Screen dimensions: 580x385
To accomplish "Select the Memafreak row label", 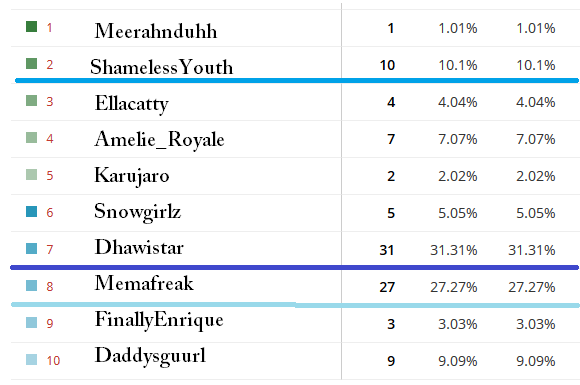I will [144, 283].
